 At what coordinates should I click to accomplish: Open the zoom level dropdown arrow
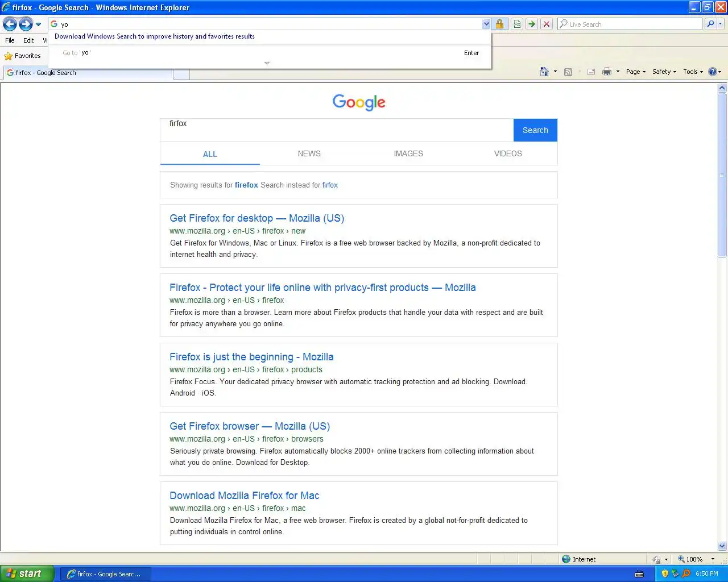point(713,559)
